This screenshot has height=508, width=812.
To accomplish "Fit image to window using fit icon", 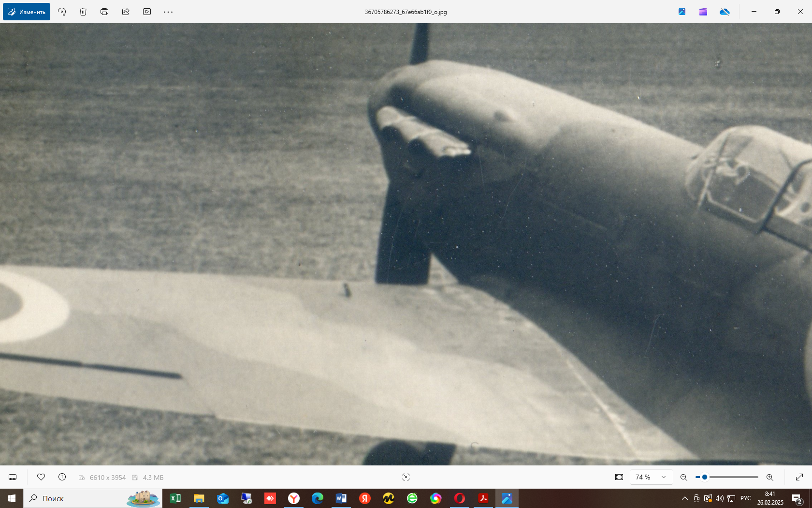I will [619, 477].
